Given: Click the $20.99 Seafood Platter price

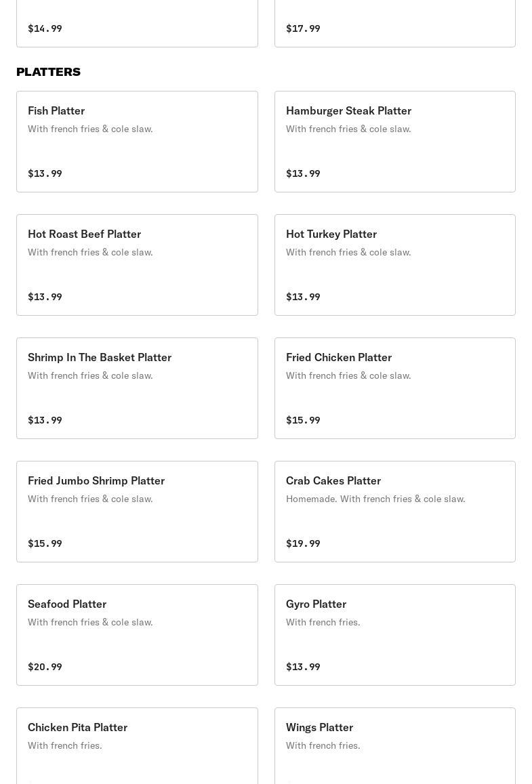Looking at the screenshot, I should (45, 667).
